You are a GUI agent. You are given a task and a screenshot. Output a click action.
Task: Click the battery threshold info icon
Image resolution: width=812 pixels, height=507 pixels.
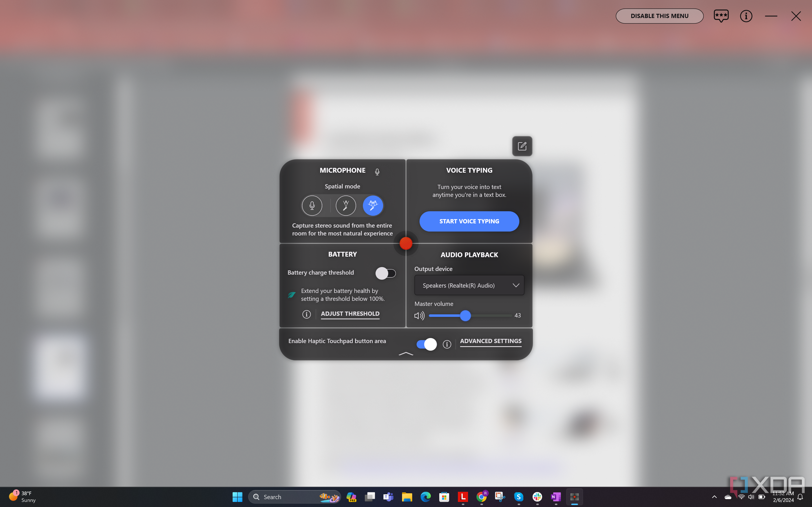point(306,314)
